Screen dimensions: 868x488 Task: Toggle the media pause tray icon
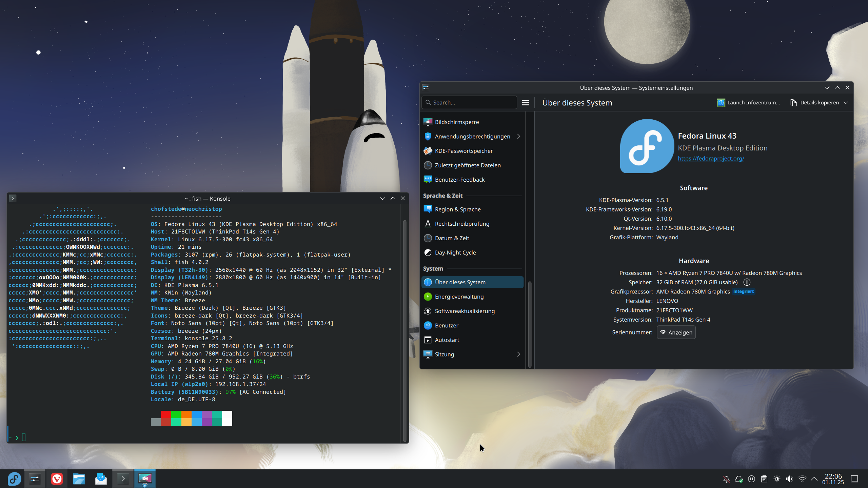(751, 479)
